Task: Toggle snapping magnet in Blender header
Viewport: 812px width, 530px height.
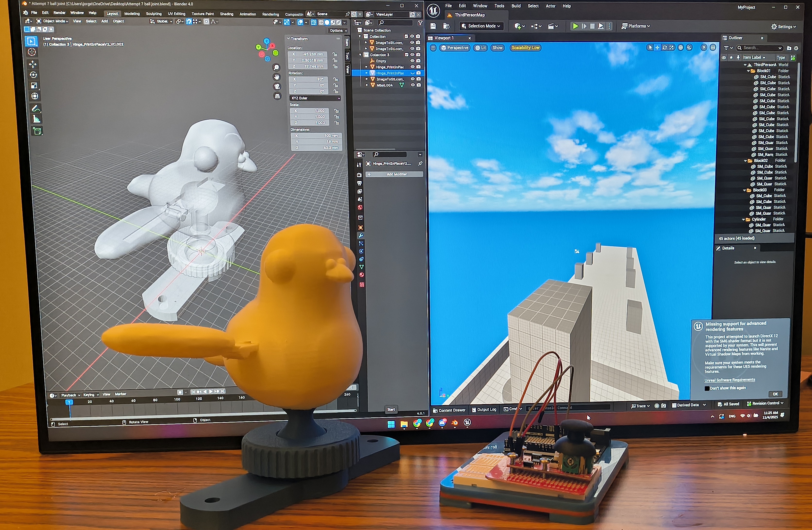Action: [x=189, y=22]
